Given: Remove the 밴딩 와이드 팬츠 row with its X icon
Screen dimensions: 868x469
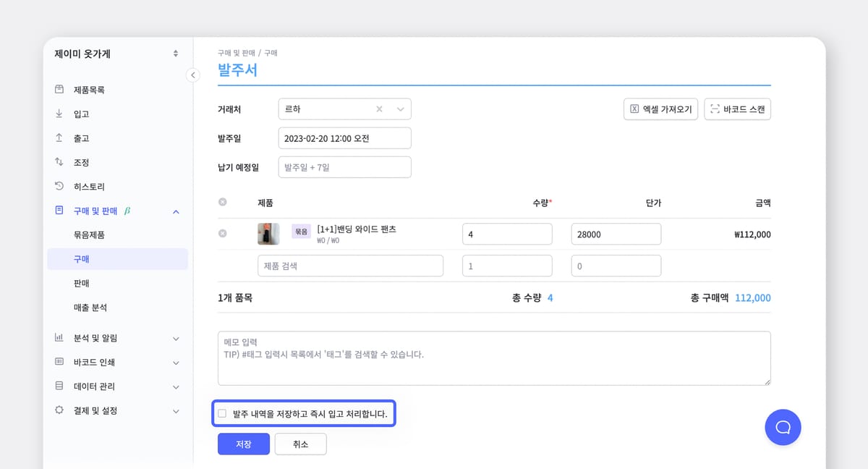Looking at the screenshot, I should 223,233.
